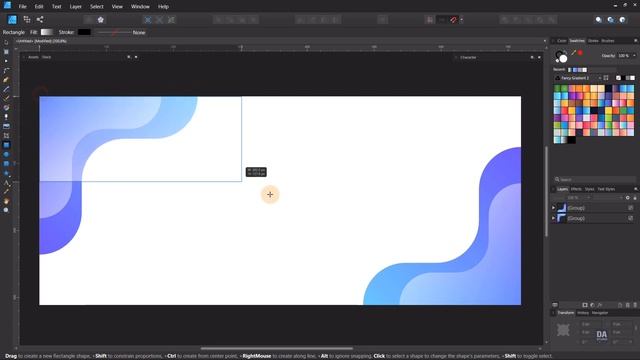Open the Stock tab in the left panel
Image resolution: width=640 pixels, height=360 pixels.
[47, 57]
